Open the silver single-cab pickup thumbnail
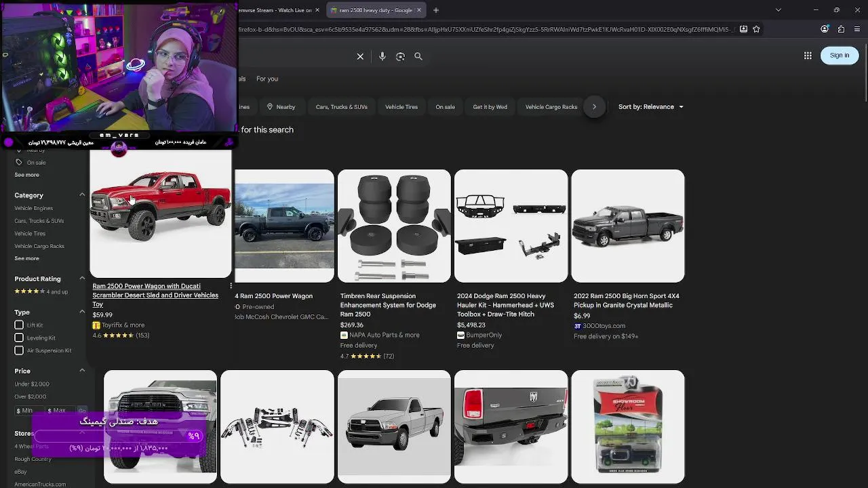This screenshot has height=488, width=868. (x=394, y=427)
